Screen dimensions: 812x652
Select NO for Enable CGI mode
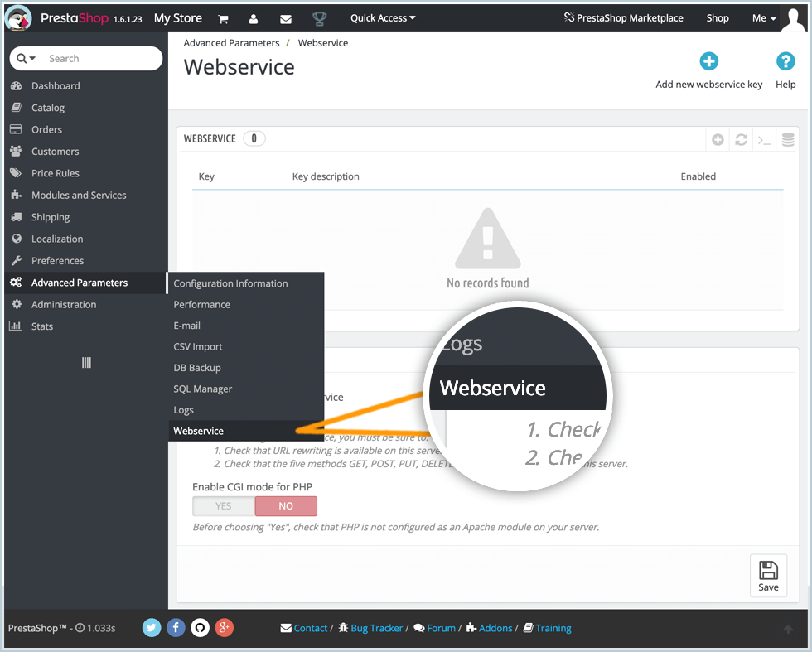click(x=286, y=506)
